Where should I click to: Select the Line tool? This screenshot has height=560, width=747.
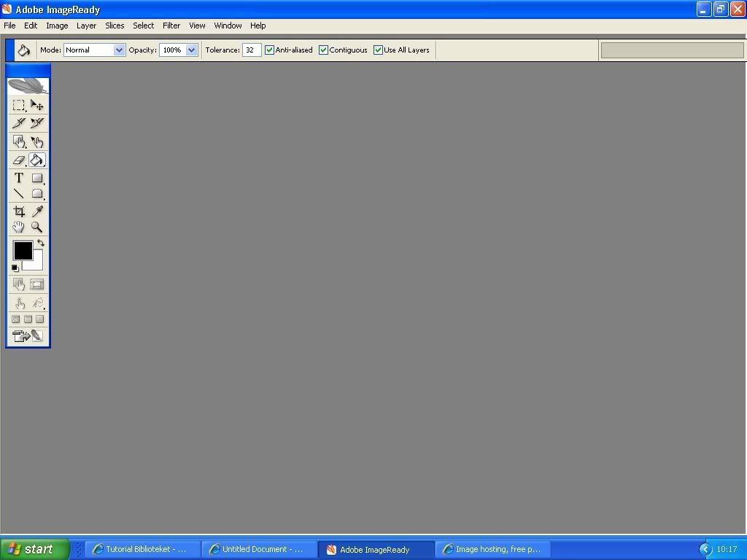point(18,193)
